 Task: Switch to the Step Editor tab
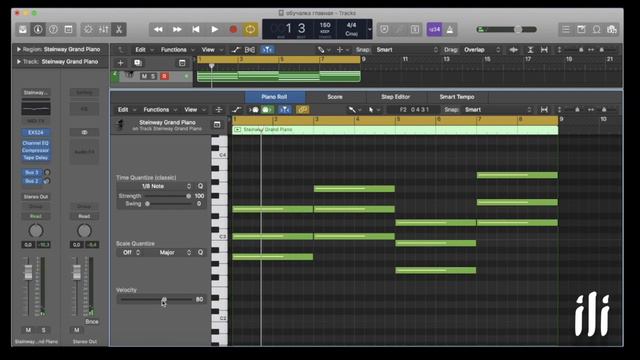[x=396, y=97]
